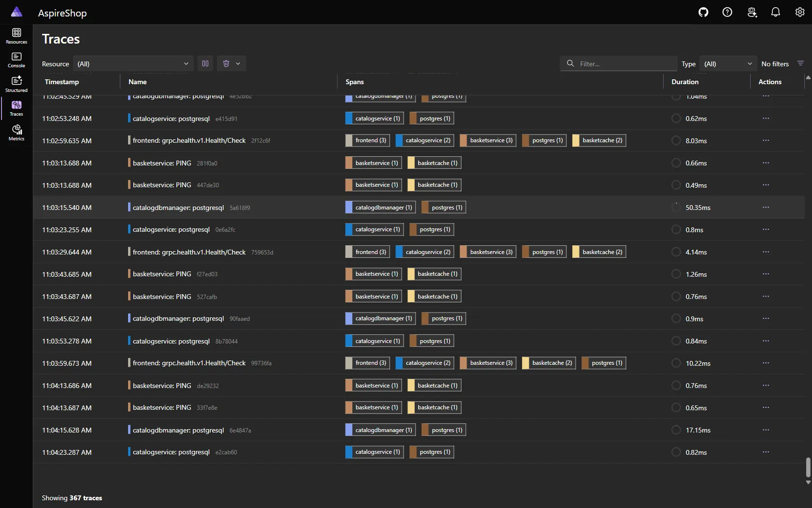Click timestamp 11:03:43.687 AM
Viewport: 812px width, 508px height.
pyautogui.click(x=67, y=297)
